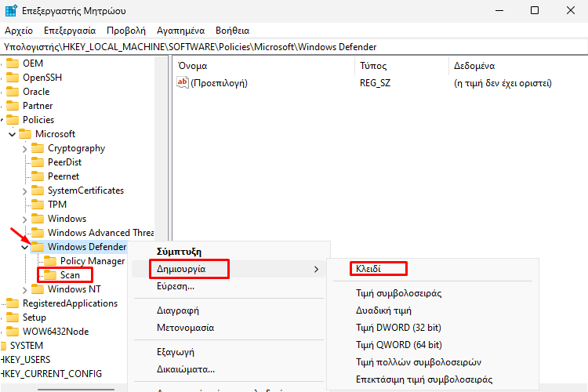Expand the Windows key chevron
Screen dimensions: 588x392
pos(25,220)
